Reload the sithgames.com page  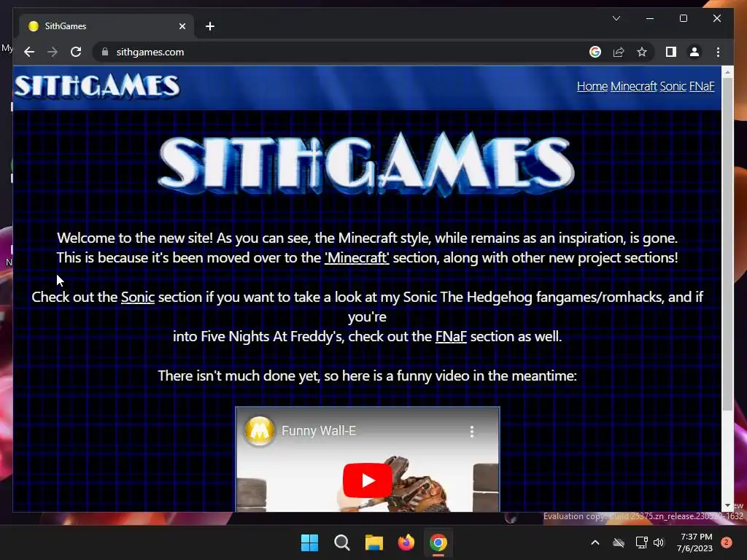(x=76, y=52)
